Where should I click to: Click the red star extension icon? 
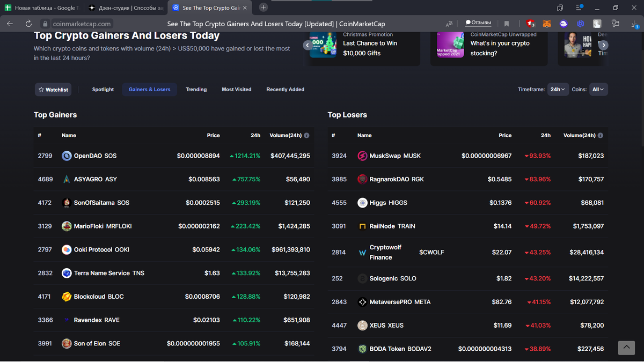(x=530, y=24)
